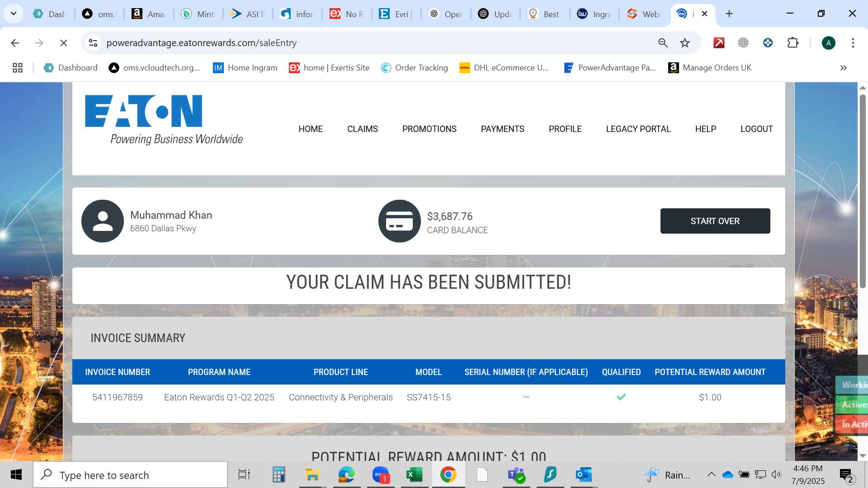Open Microsoft Edge from the taskbar
This screenshot has height=488, width=868.
(x=346, y=475)
